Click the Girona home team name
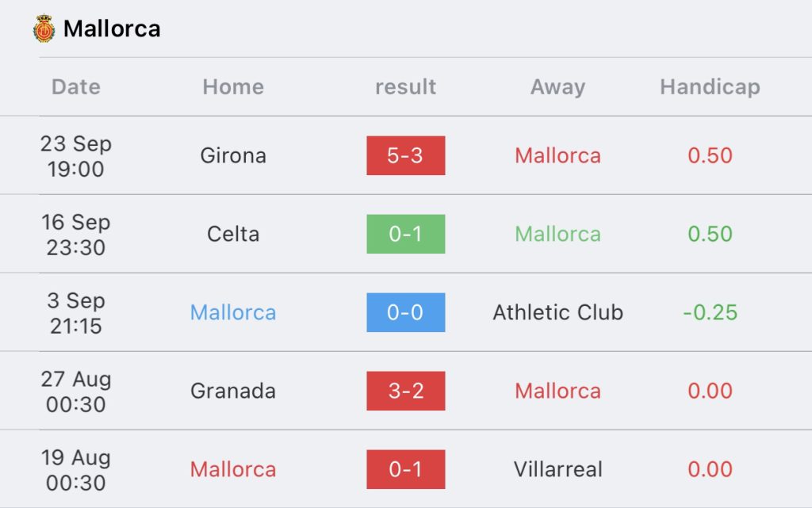 coord(233,155)
